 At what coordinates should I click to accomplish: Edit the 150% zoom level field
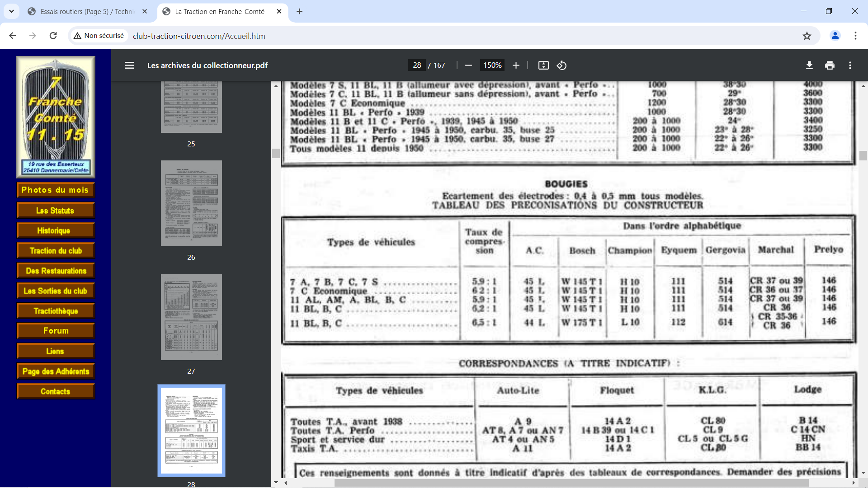click(492, 66)
